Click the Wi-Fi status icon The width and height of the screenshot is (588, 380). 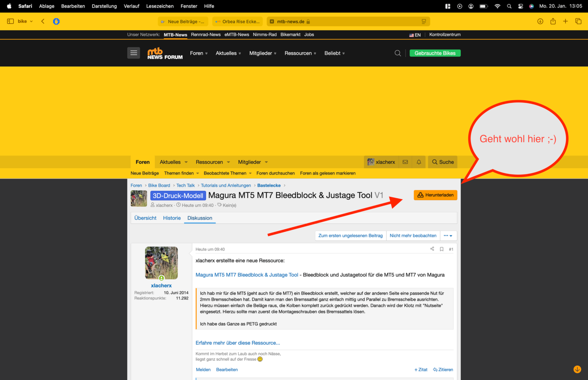click(497, 6)
